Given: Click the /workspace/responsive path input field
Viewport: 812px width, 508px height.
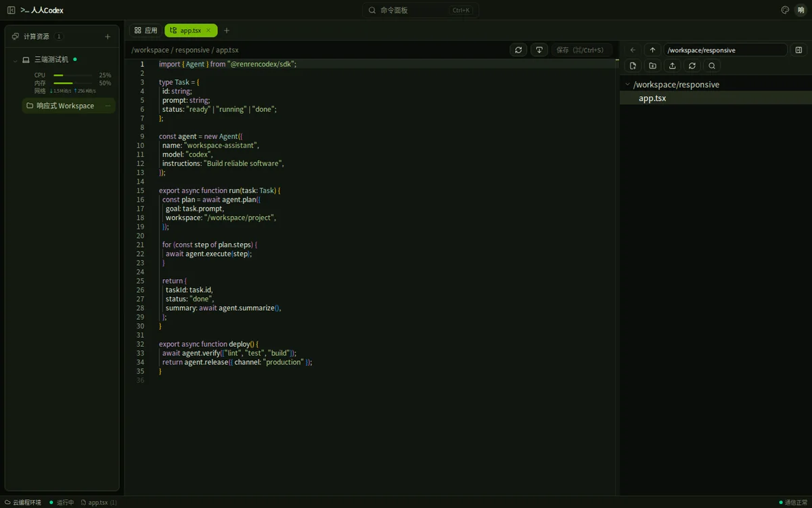Looking at the screenshot, I should tap(725, 49).
